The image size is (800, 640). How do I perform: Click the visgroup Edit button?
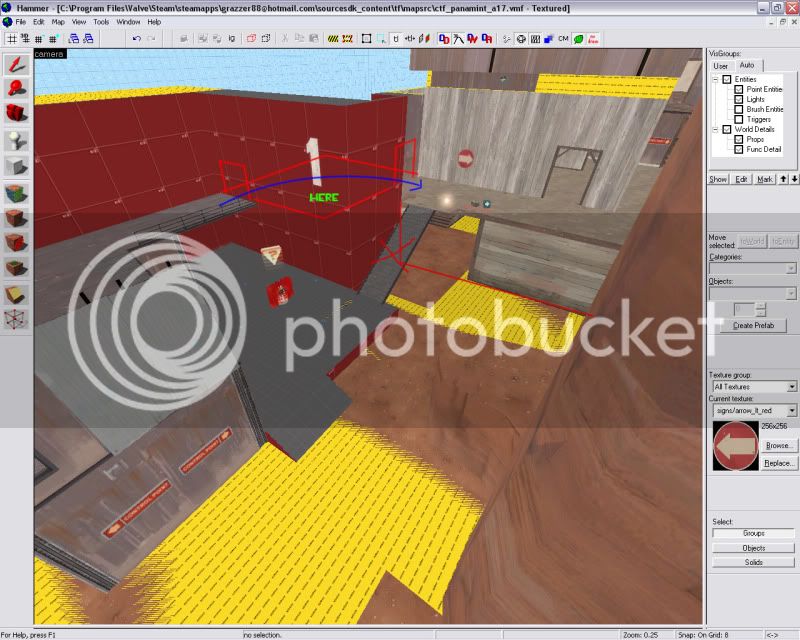(741, 179)
